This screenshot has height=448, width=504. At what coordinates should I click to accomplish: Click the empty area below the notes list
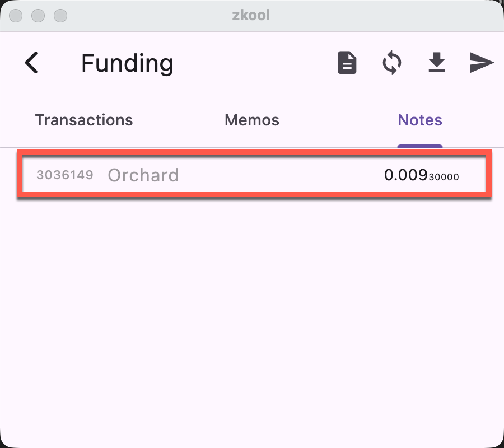pos(252,314)
